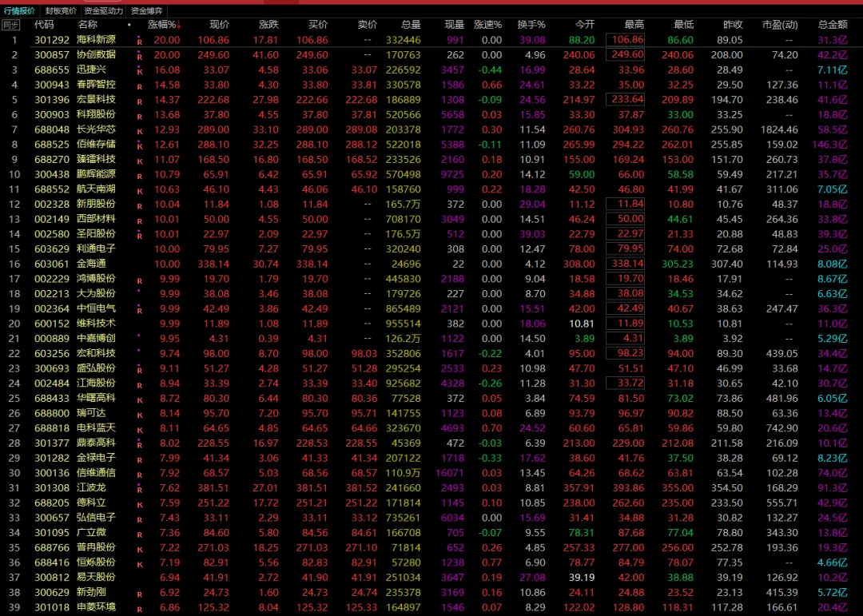The width and height of the screenshot is (863, 616).
Task: Click the R marker beside 鹏辉能源
Action: pyautogui.click(x=140, y=176)
